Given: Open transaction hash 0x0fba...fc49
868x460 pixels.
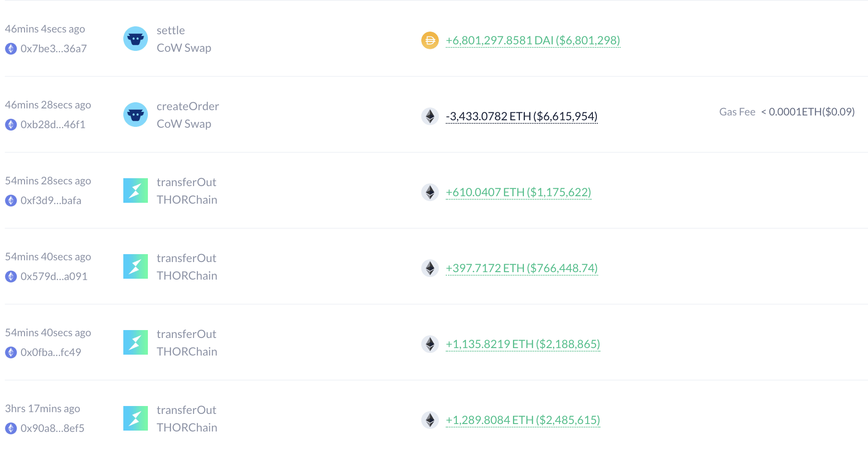Looking at the screenshot, I should 51,352.
